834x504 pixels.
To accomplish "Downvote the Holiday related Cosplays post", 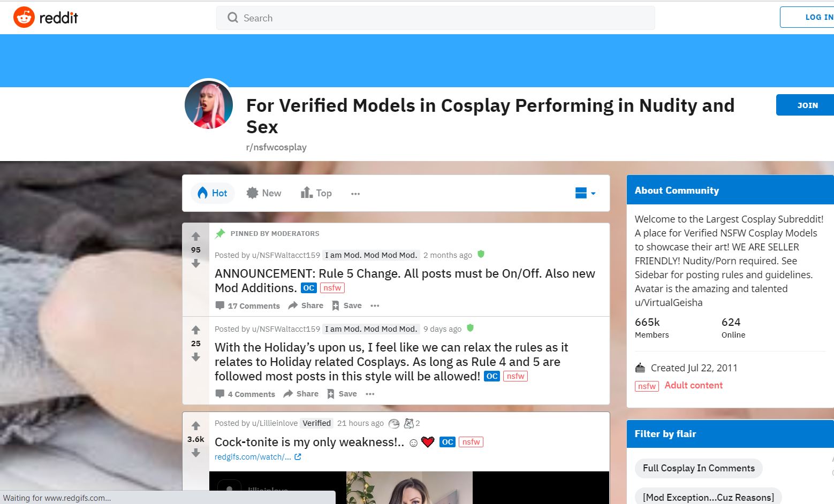I will coord(196,357).
